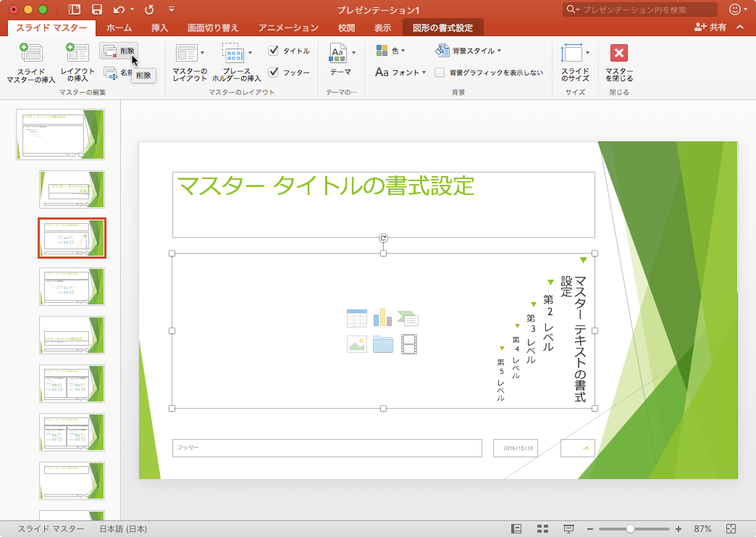Image resolution: width=756 pixels, height=537 pixels.
Task: Select the table placeholder icon
Action: (356, 319)
